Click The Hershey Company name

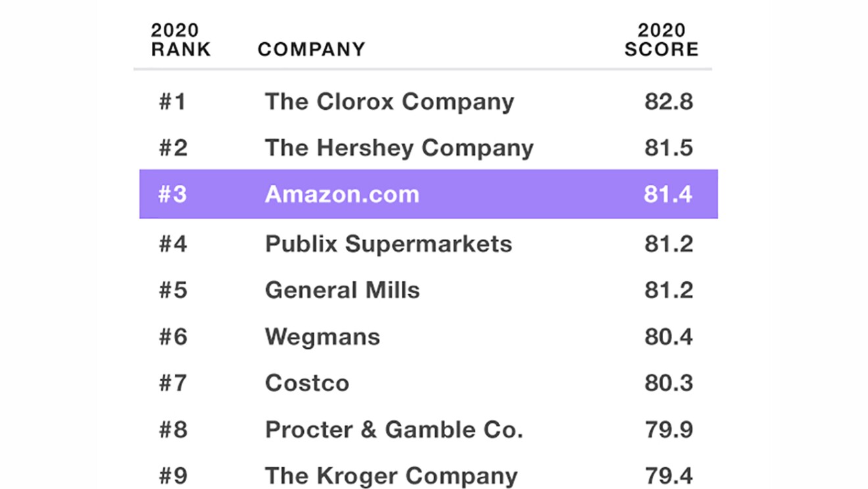pyautogui.click(x=399, y=148)
